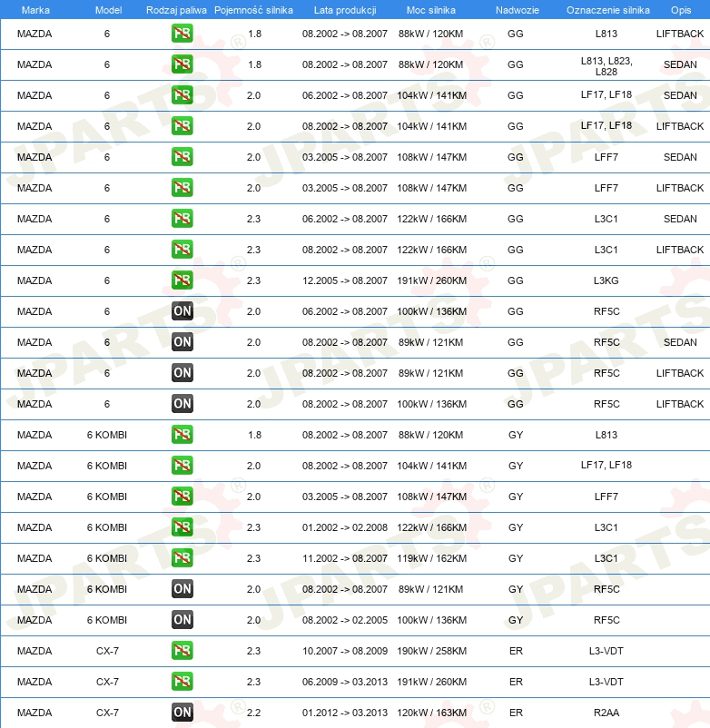Viewport: 710px width, 728px height.
Task: Click production dates 10.2007 -> 08.2009
Action: (344, 651)
